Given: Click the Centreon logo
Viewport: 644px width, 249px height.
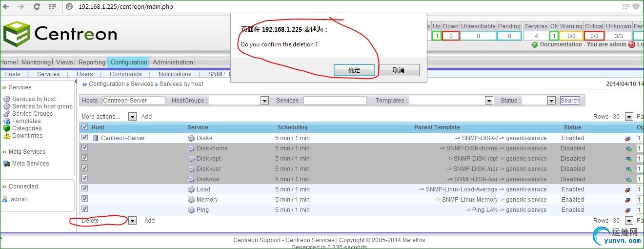Looking at the screenshot, I should [60, 34].
